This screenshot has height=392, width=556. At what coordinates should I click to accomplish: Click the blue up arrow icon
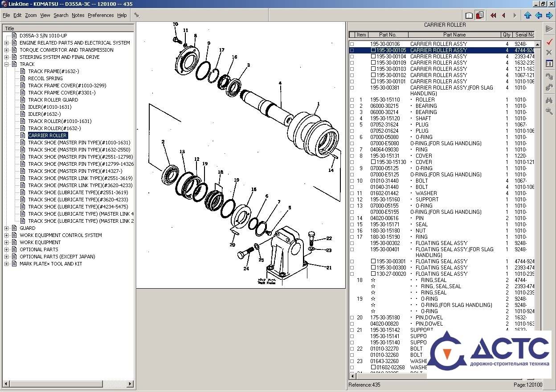point(528,15)
